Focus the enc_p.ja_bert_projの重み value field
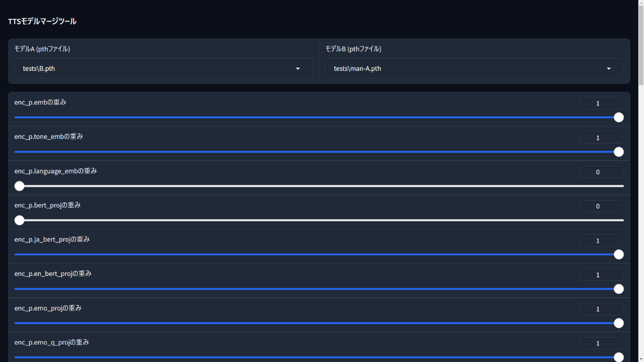This screenshot has height=362, width=644. [602, 241]
